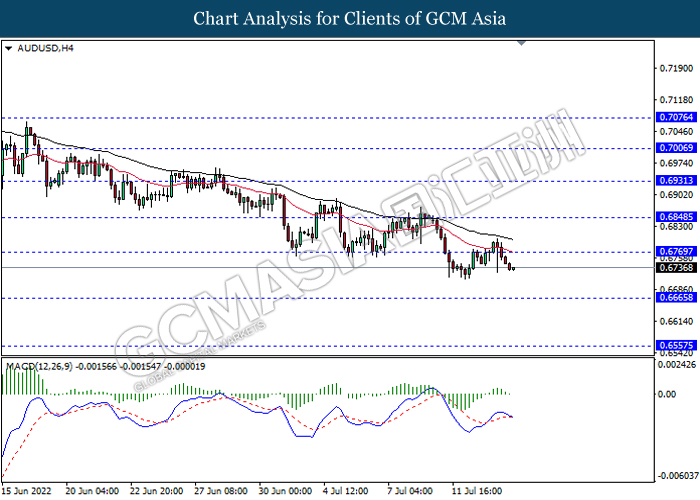The height and width of the screenshot is (500, 700).
Task: Click the AUDUSD,H4 dropdown arrow
Action: pos(8,48)
